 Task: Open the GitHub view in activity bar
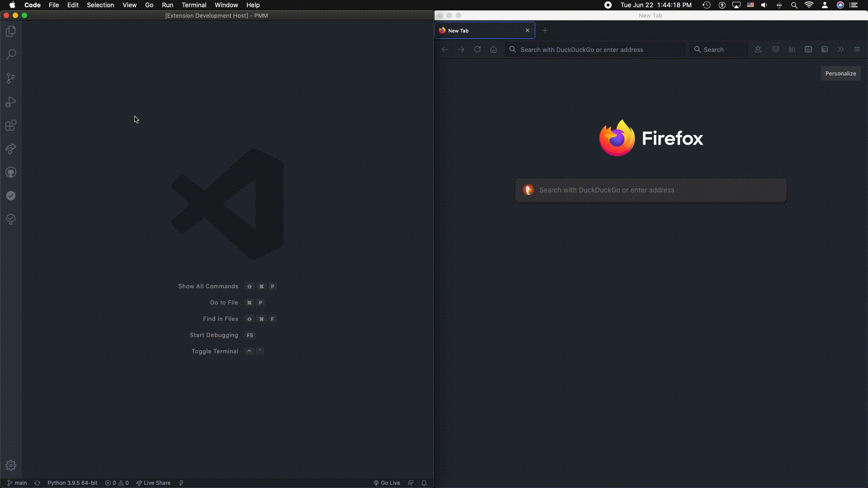tap(11, 172)
